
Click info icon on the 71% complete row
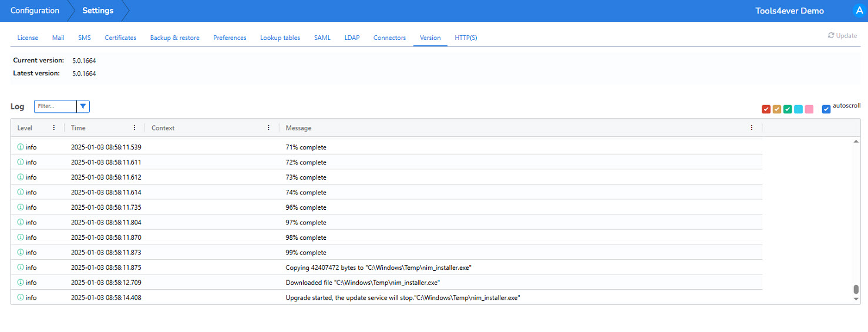point(21,147)
